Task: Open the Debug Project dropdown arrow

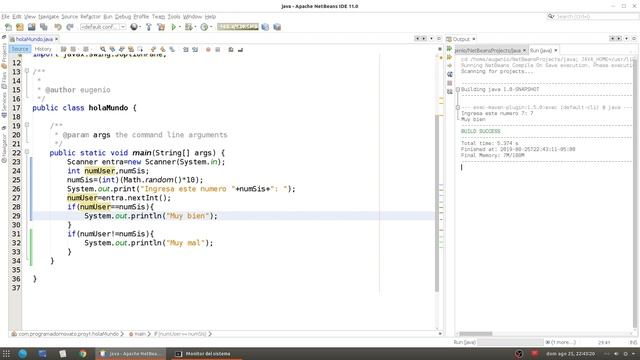Action: (x=195, y=27)
